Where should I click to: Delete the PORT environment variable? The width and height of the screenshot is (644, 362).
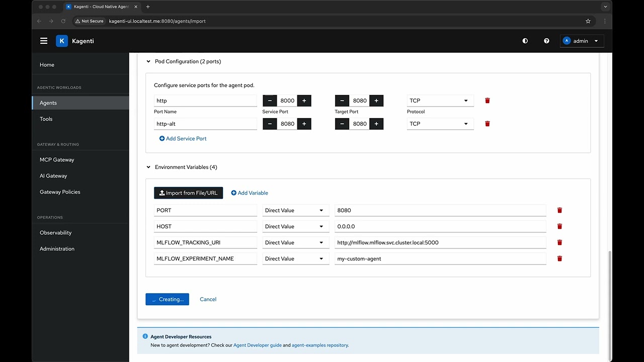click(559, 210)
